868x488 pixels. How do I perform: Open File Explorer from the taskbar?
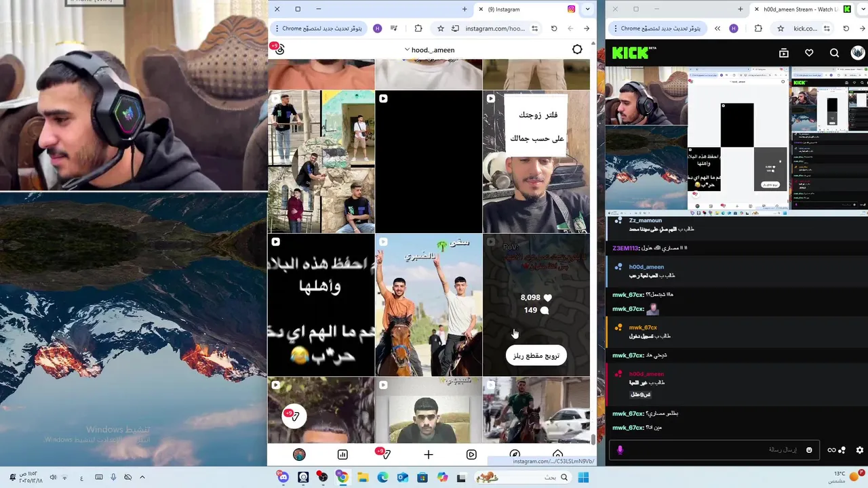(362, 478)
